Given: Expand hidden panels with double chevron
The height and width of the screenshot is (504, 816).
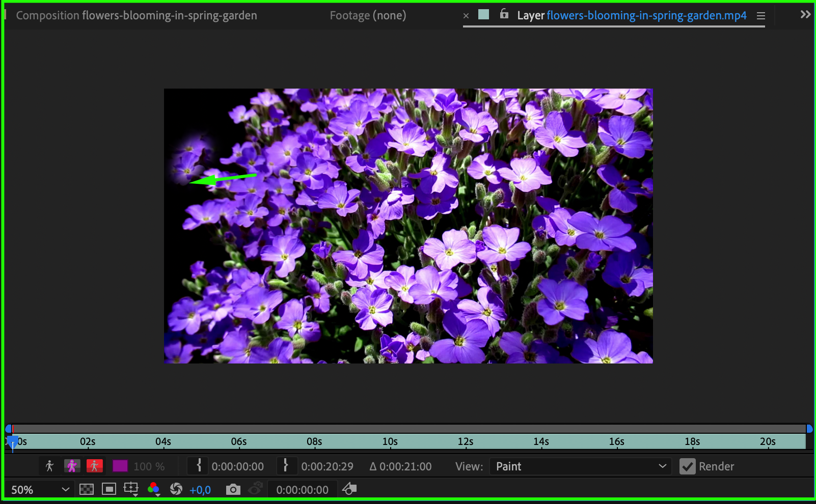Looking at the screenshot, I should [x=805, y=15].
